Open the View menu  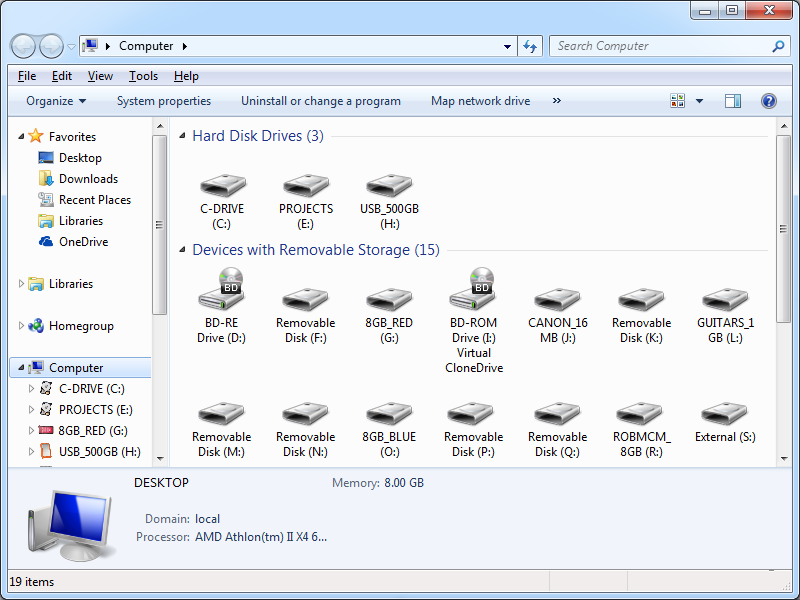coord(100,76)
